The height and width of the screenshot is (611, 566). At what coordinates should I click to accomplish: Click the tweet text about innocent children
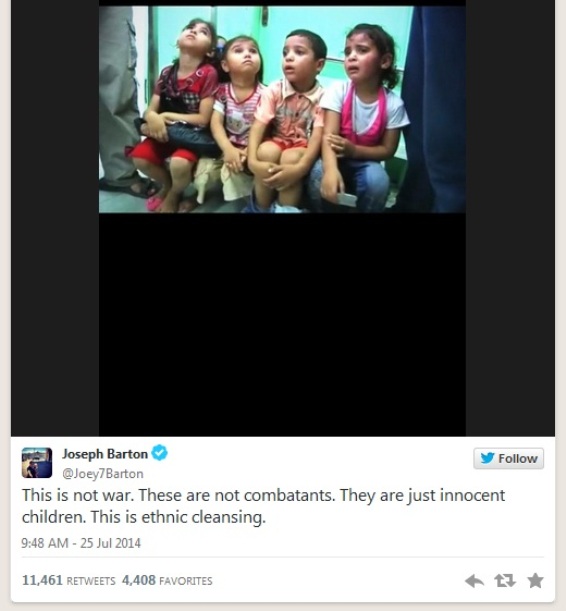pos(263,506)
